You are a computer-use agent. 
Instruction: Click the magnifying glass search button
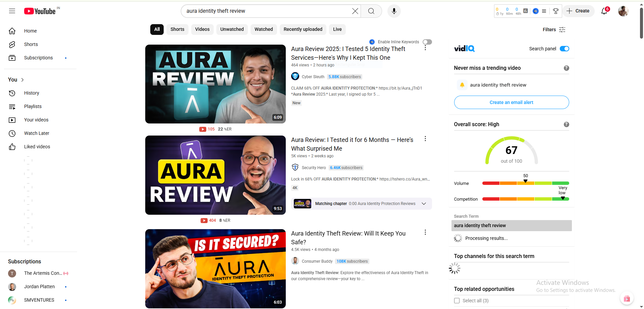[x=371, y=11]
